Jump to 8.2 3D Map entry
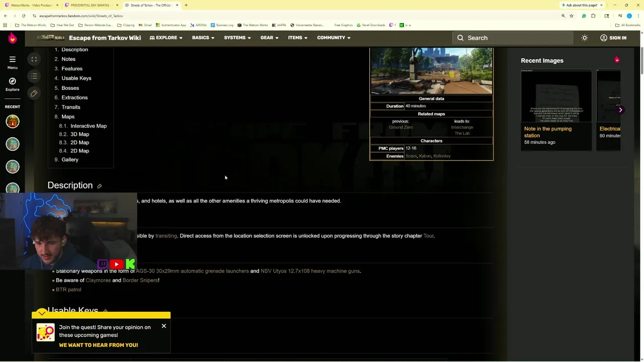Viewport: 644px width, 362px height. tap(79, 134)
